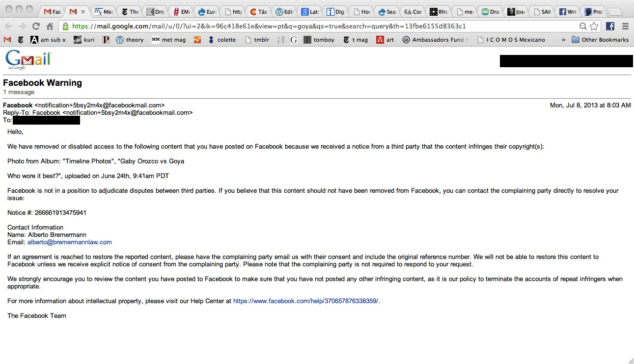Expand the Other Bookmarks folder
This screenshot has height=364, width=634.
[600, 40]
